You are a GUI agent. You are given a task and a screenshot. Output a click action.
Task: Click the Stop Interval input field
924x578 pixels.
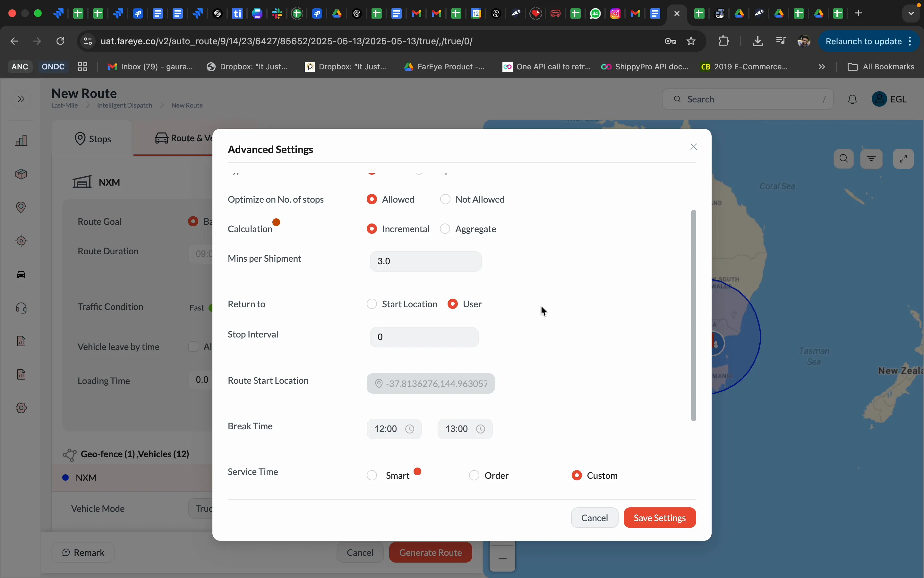(424, 337)
